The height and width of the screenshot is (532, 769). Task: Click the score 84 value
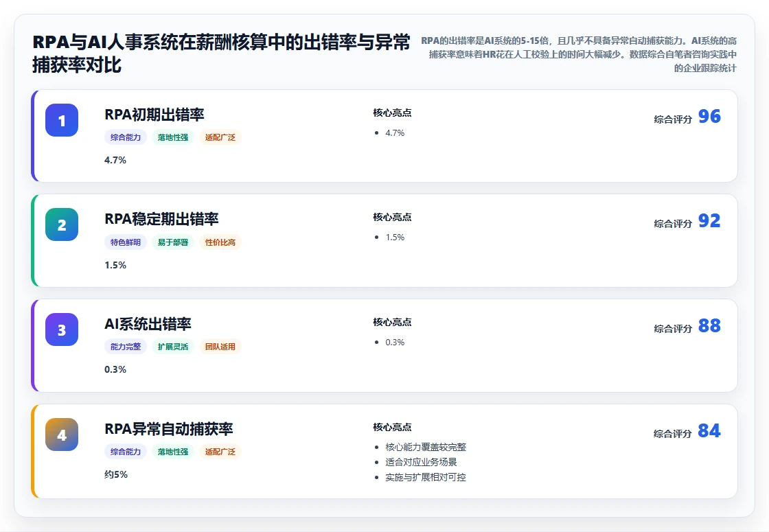point(709,430)
